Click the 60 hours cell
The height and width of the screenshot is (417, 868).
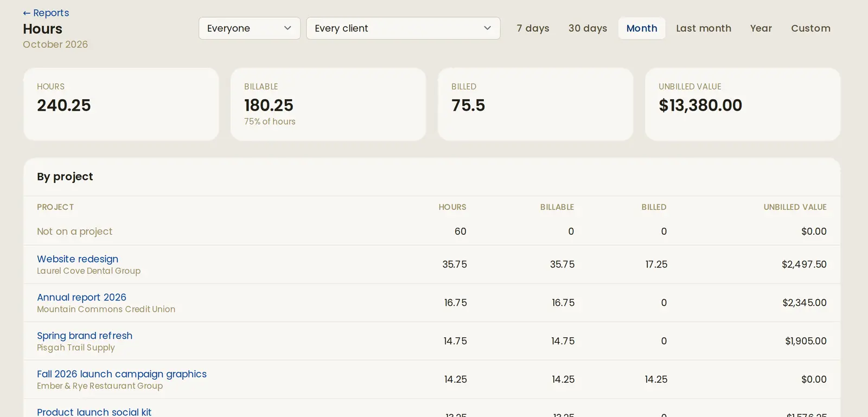[x=460, y=232]
